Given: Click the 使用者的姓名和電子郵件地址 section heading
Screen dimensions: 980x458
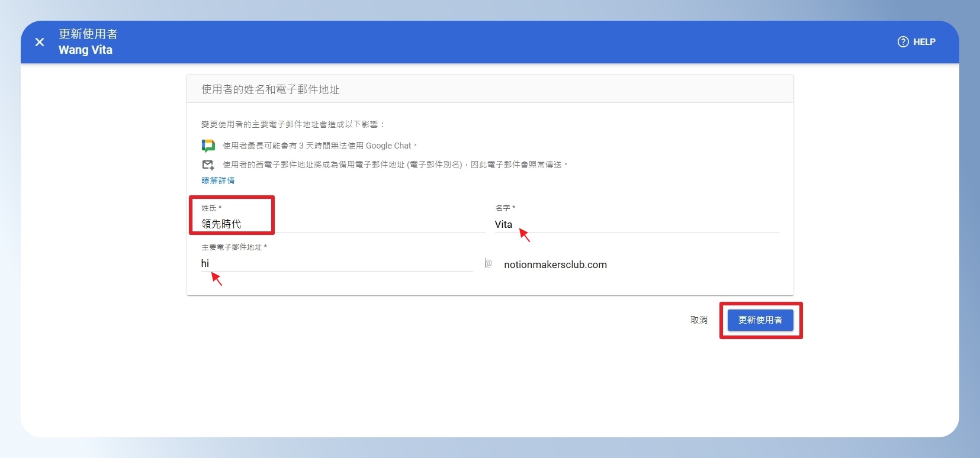Looking at the screenshot, I should coord(271,89).
